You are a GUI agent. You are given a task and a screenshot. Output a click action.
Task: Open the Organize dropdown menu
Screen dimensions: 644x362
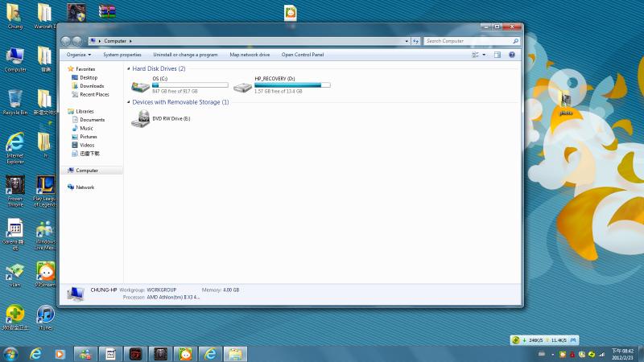pyautogui.click(x=79, y=55)
